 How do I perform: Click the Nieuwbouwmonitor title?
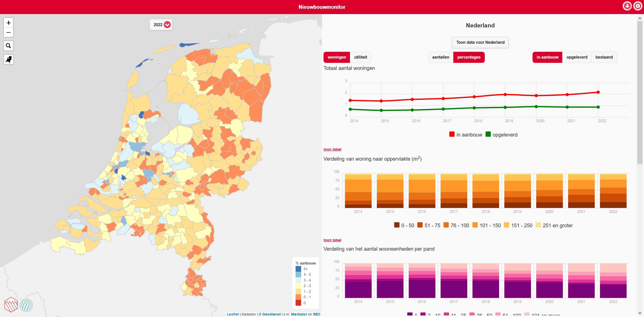(322, 7)
